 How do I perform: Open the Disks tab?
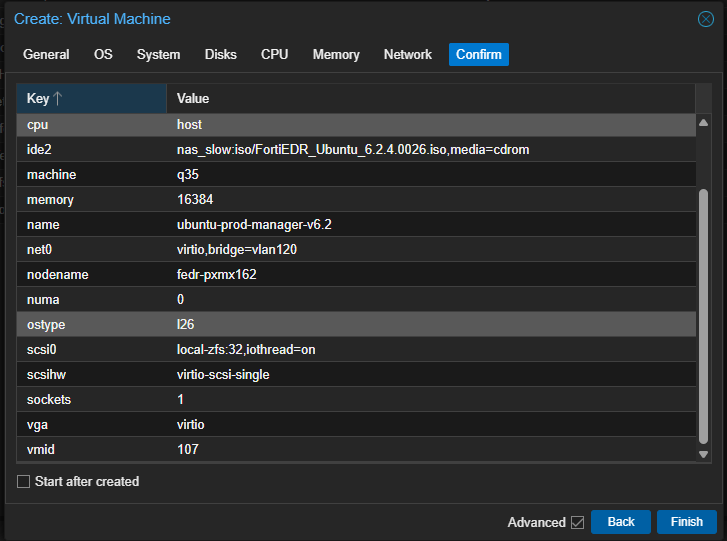coord(221,54)
